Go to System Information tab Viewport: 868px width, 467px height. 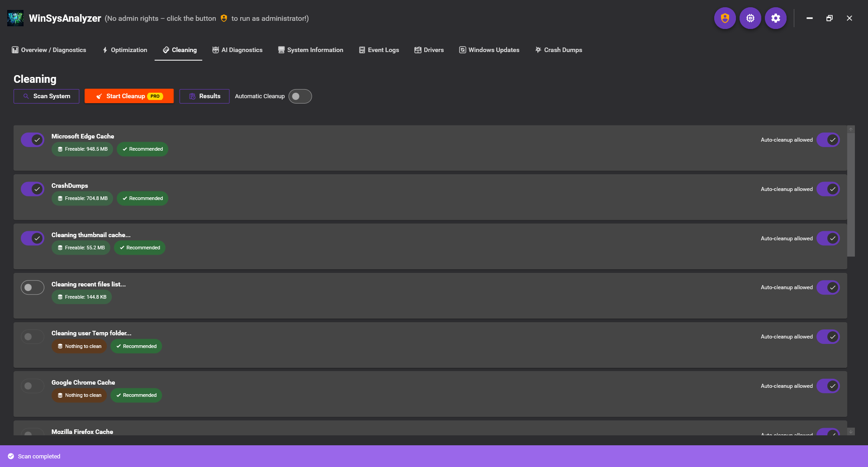(310, 50)
